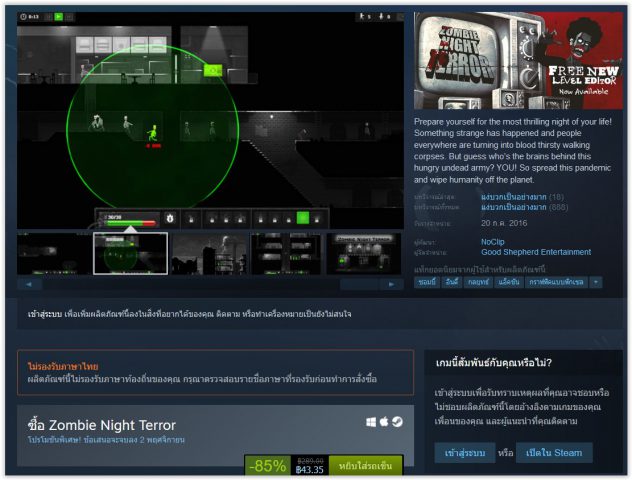Select the first screenshot thumbnail

click(53, 253)
